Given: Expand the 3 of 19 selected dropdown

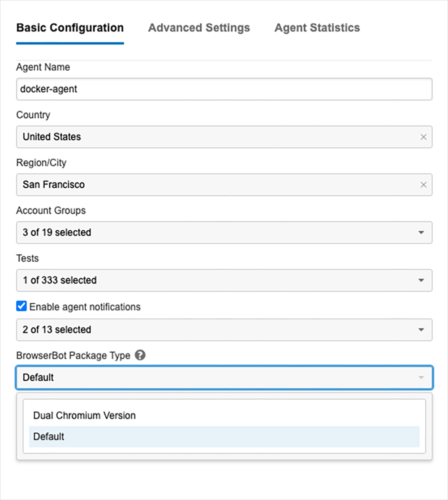Looking at the screenshot, I should click(215, 233).
